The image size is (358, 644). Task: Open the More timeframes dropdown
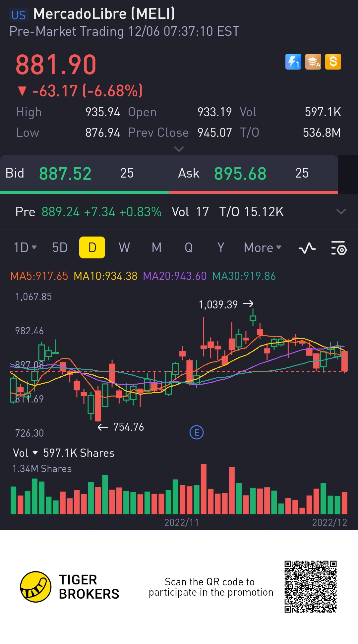[263, 247]
